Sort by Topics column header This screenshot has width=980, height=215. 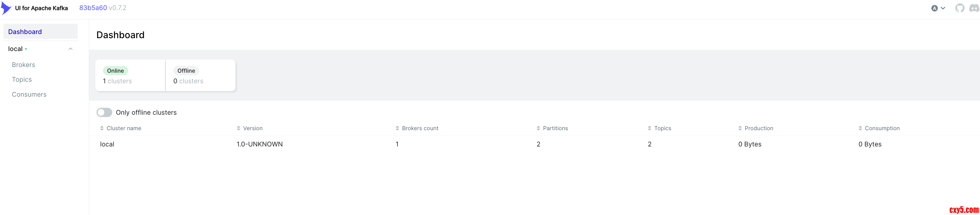pyautogui.click(x=662, y=128)
